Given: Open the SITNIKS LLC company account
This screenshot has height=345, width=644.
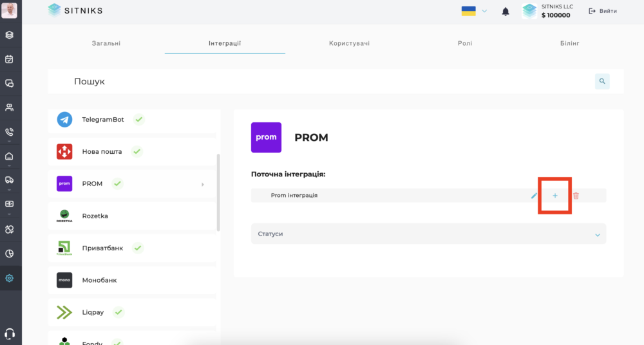Looking at the screenshot, I should pos(547,11).
